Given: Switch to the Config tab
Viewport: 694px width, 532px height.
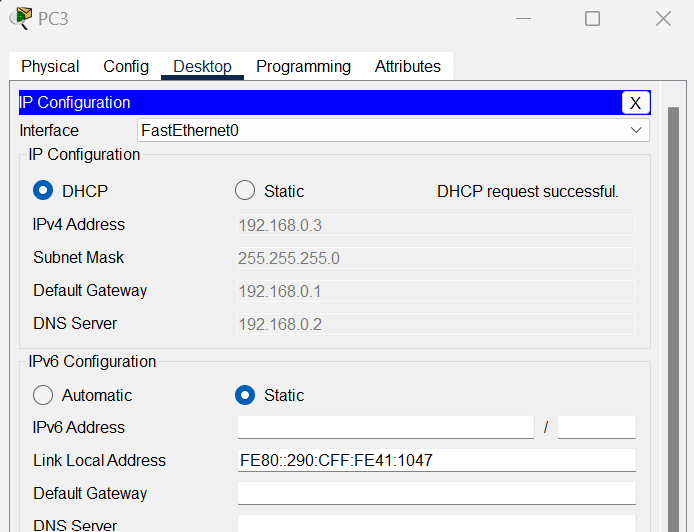Looking at the screenshot, I should tap(126, 66).
